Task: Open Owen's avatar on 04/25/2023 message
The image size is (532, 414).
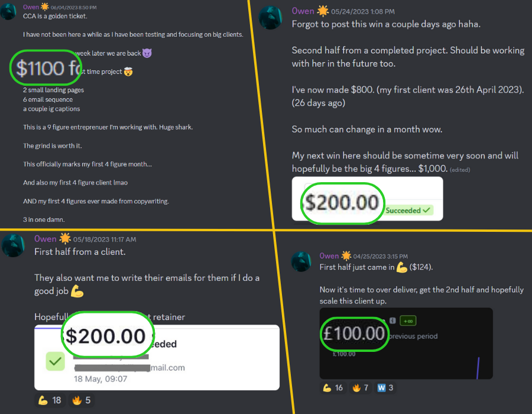Action: point(301,261)
